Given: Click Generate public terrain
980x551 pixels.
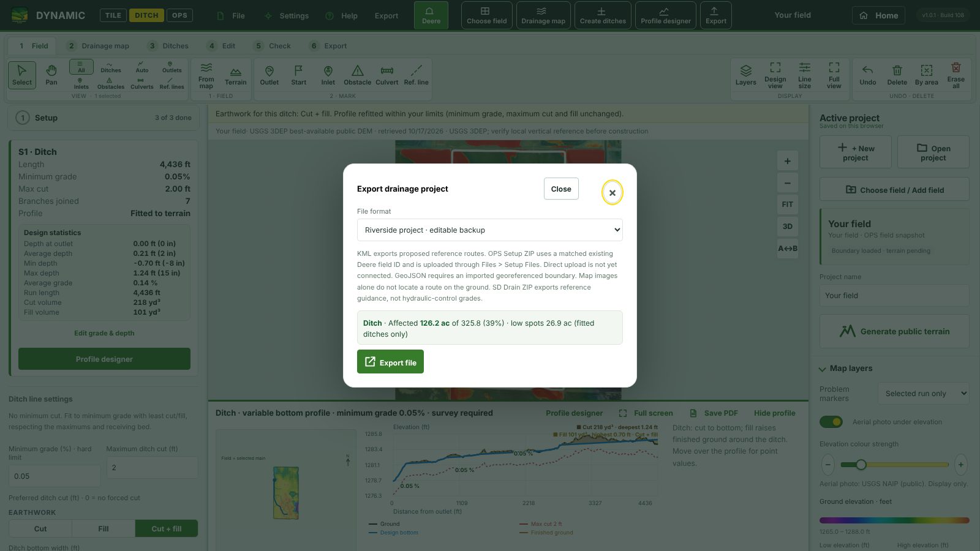Looking at the screenshot, I should click(x=894, y=331).
